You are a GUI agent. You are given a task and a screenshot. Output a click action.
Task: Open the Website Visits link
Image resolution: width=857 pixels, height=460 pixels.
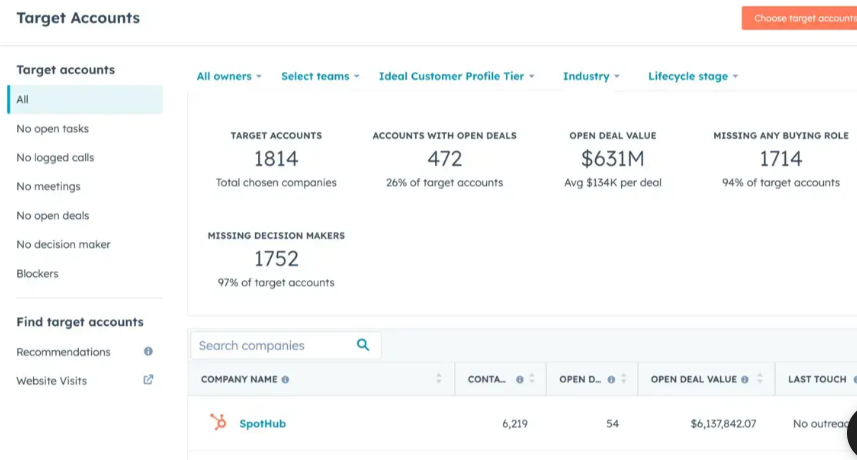pyautogui.click(x=51, y=381)
